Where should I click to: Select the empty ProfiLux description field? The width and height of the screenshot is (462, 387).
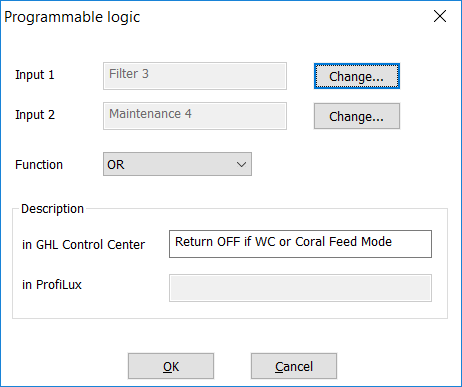pyautogui.click(x=300, y=288)
